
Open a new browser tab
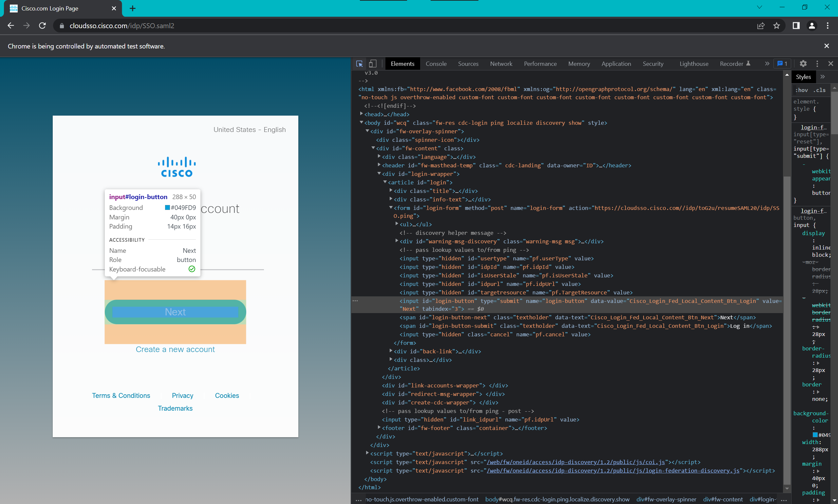(x=133, y=9)
